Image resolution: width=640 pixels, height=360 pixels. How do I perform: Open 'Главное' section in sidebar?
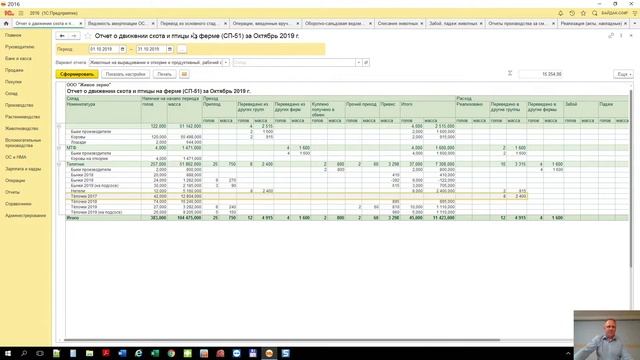(x=13, y=36)
